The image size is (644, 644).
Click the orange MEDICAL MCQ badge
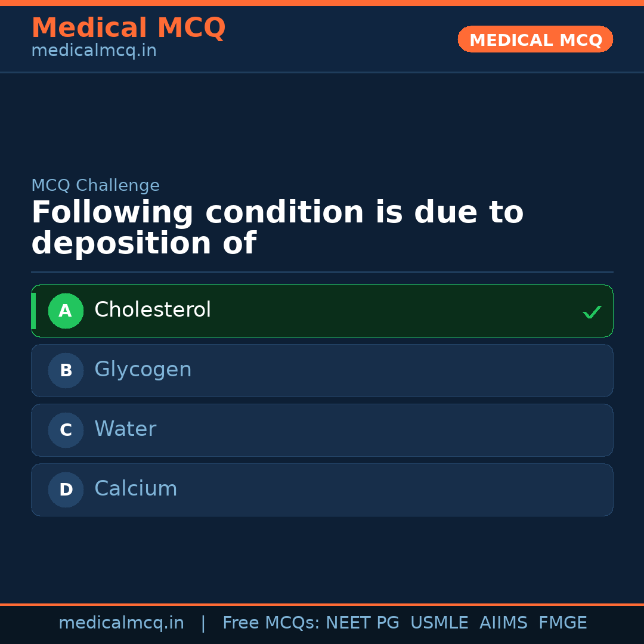(x=535, y=39)
